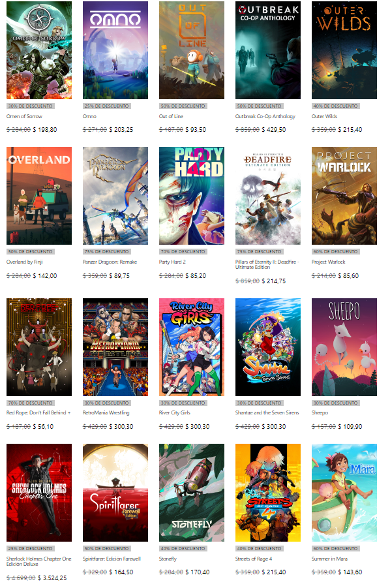Open the Stonefly cover thumbnail
390x588 pixels.
pyautogui.click(x=192, y=493)
